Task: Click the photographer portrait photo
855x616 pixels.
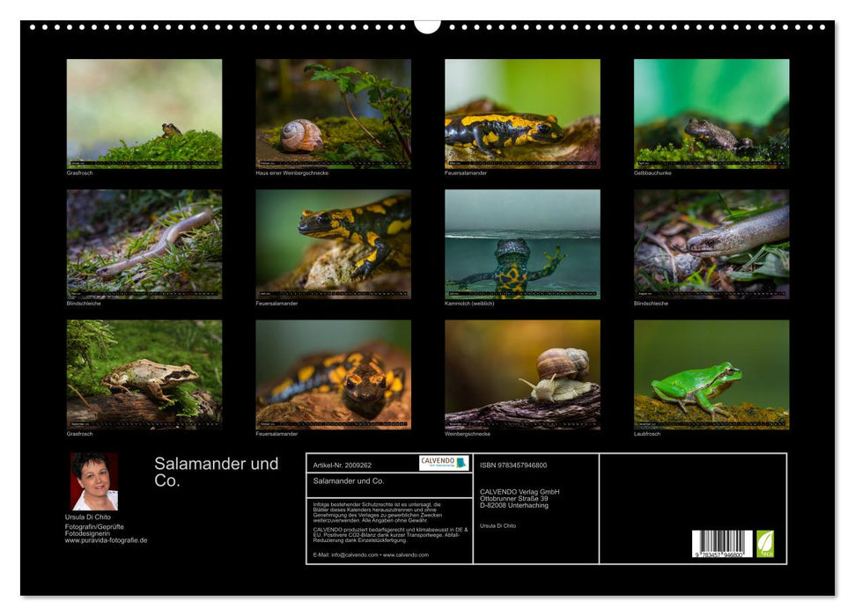Action: tap(94, 480)
